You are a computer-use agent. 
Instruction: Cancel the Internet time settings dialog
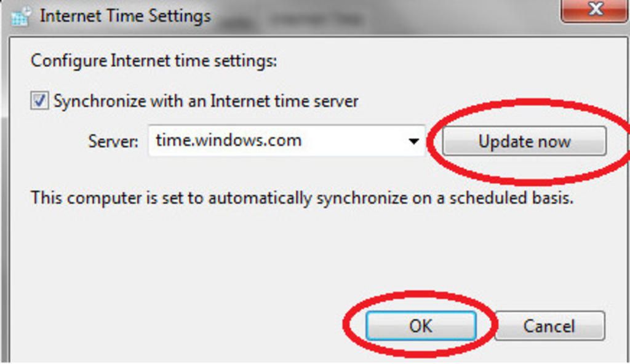coord(549,325)
